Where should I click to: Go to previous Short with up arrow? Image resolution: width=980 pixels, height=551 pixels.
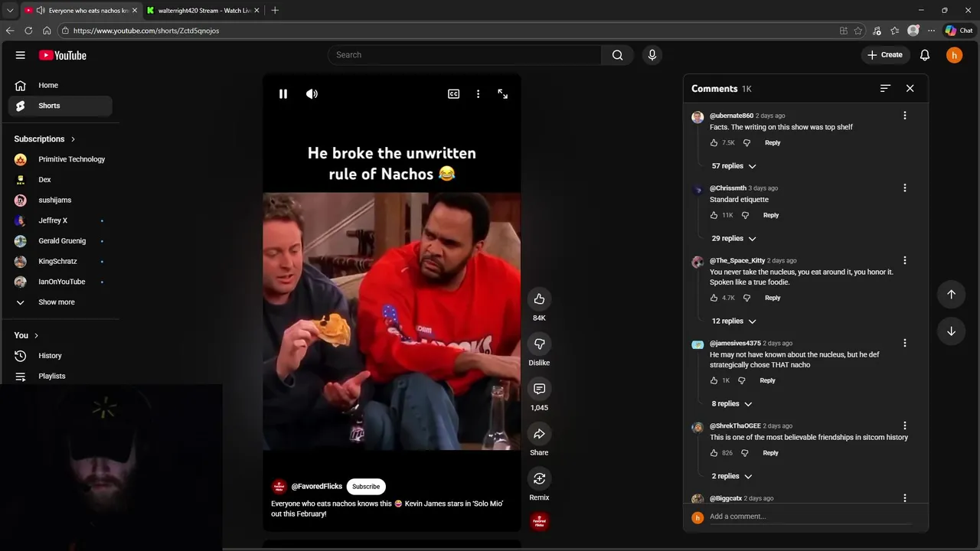[951, 294]
